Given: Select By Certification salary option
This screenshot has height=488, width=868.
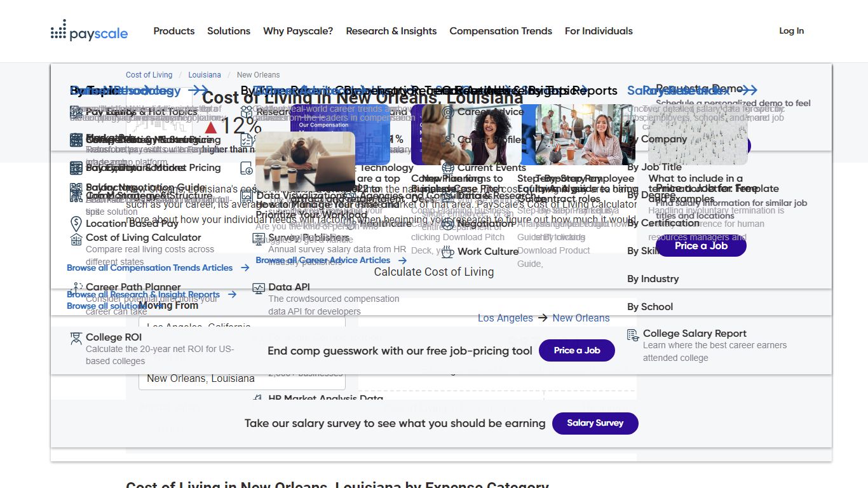Looking at the screenshot, I should 663,223.
